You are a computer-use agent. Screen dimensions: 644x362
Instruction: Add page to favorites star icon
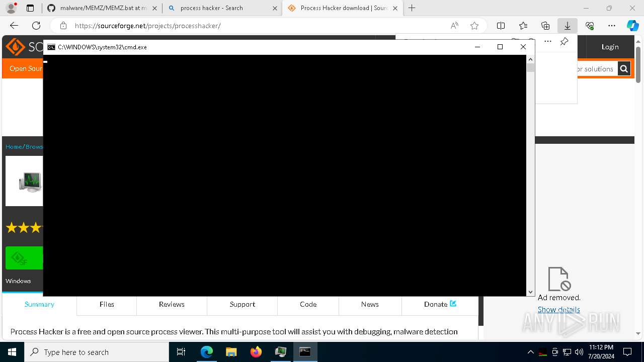474,26
